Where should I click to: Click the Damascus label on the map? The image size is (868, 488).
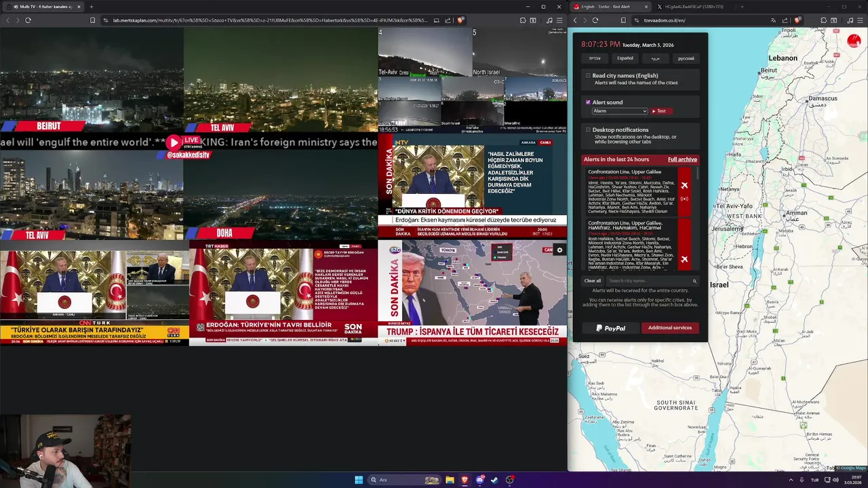(x=823, y=98)
